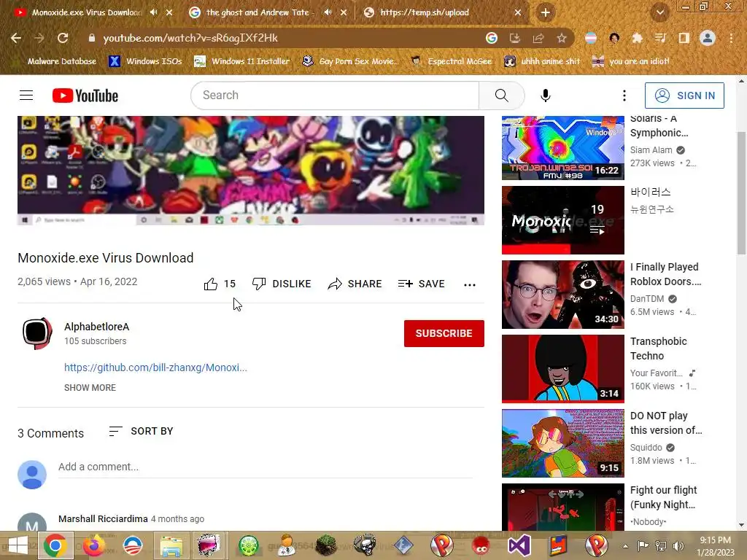Screen dimensions: 747x560
Task: Click the red Subscribe button
Action: (x=444, y=333)
